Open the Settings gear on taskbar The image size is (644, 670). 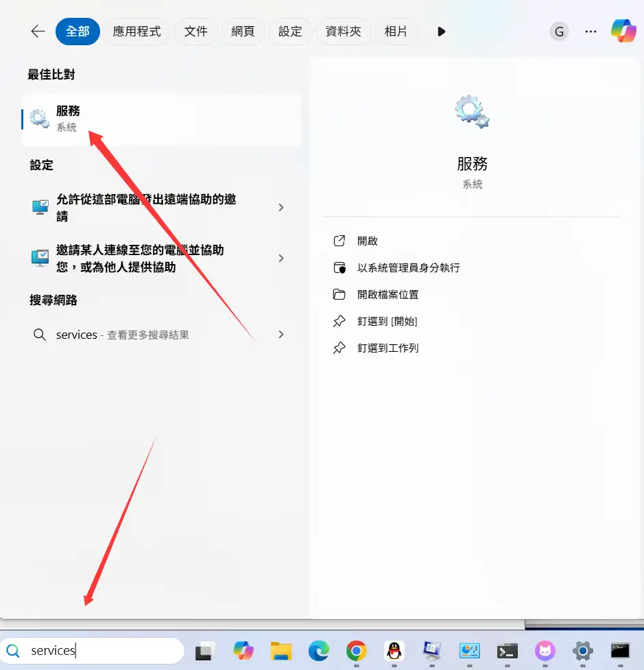click(582, 650)
